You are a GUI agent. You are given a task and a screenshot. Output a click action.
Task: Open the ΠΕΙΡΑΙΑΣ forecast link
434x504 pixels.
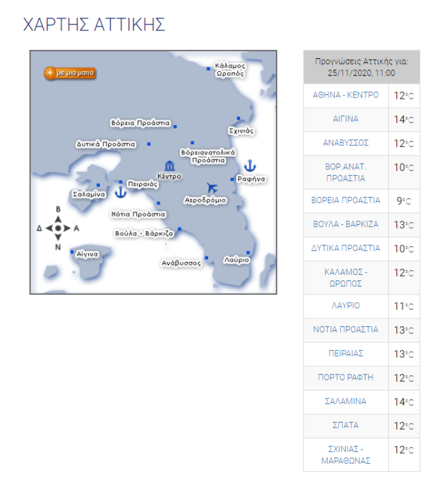tap(346, 354)
